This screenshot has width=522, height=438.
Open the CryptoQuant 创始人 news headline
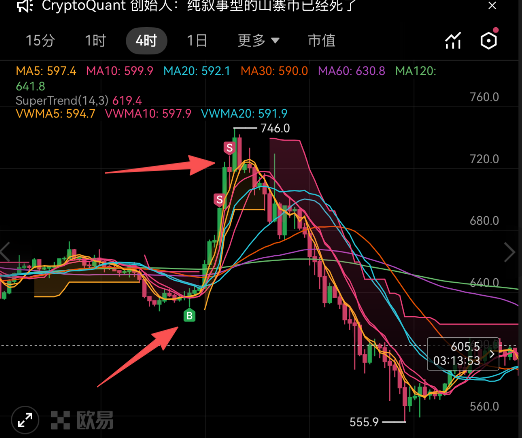pos(198,5)
